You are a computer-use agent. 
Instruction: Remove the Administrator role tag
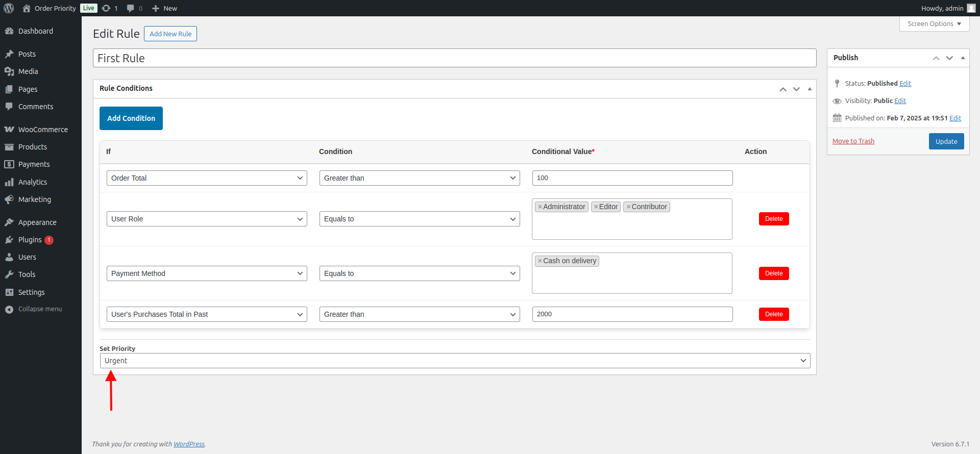click(540, 207)
